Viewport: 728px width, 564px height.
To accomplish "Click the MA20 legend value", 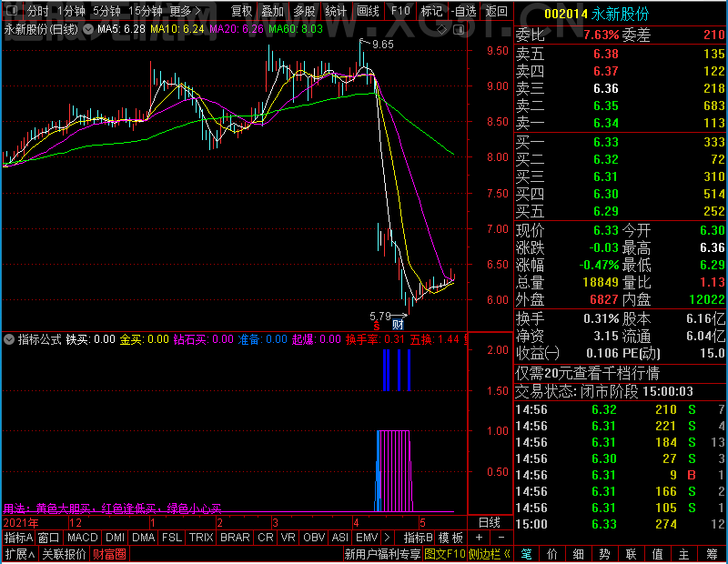I will point(237,29).
